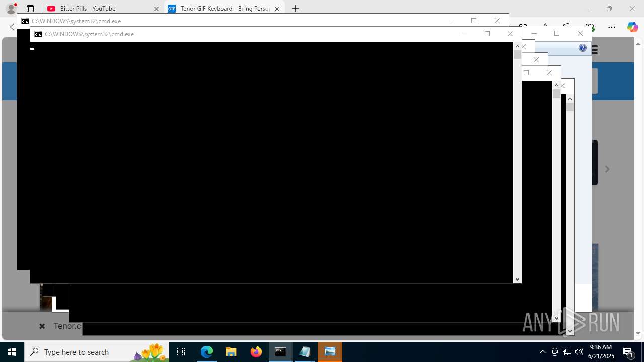Screen dimensions: 644x362
Task: Open the network tray icon
Action: (x=567, y=352)
